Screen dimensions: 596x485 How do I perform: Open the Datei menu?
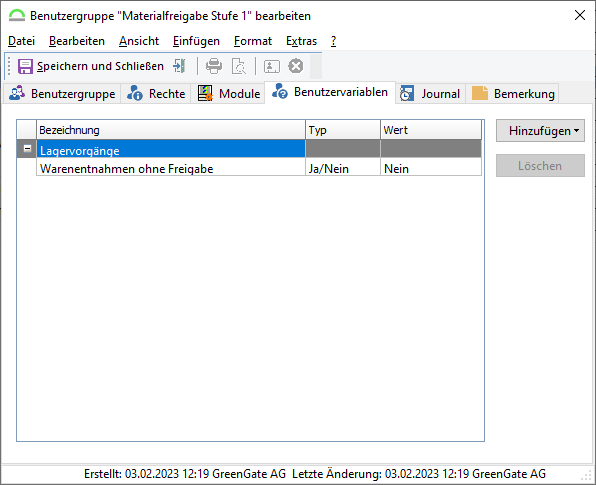(x=21, y=41)
